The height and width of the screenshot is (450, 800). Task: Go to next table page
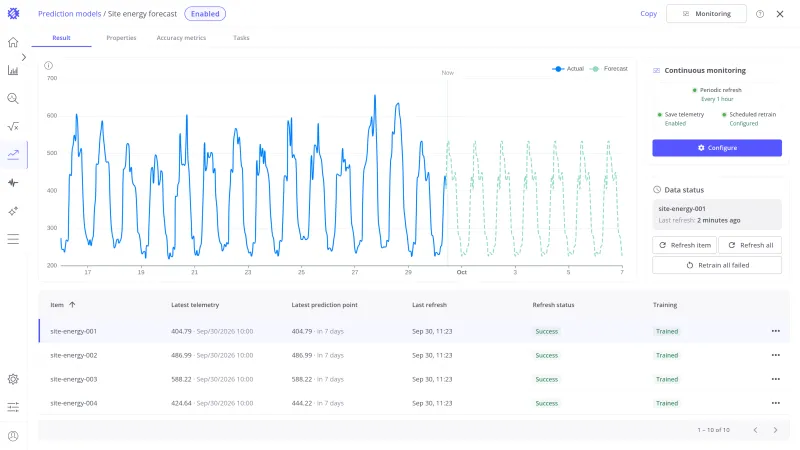pyautogui.click(x=775, y=430)
